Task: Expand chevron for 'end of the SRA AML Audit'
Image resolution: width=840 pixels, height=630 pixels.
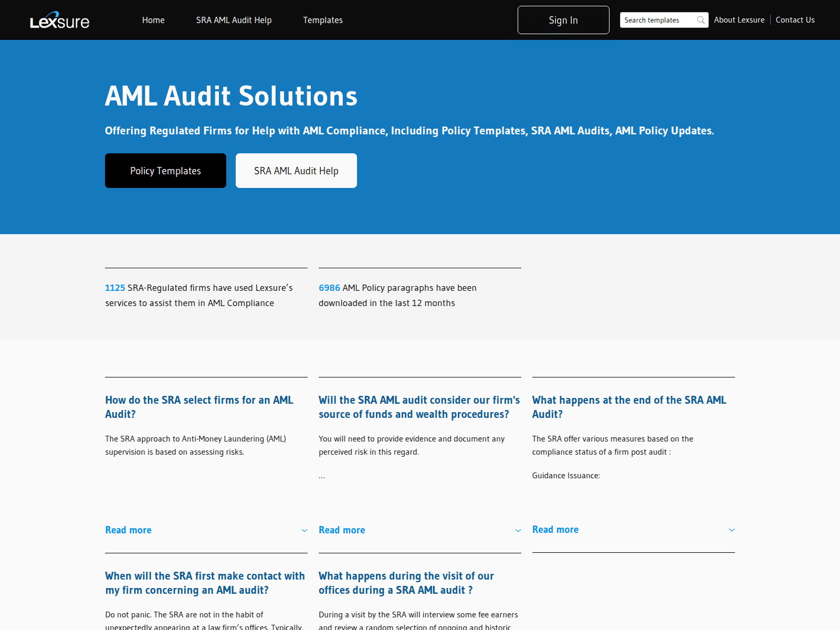Action: coord(732,530)
